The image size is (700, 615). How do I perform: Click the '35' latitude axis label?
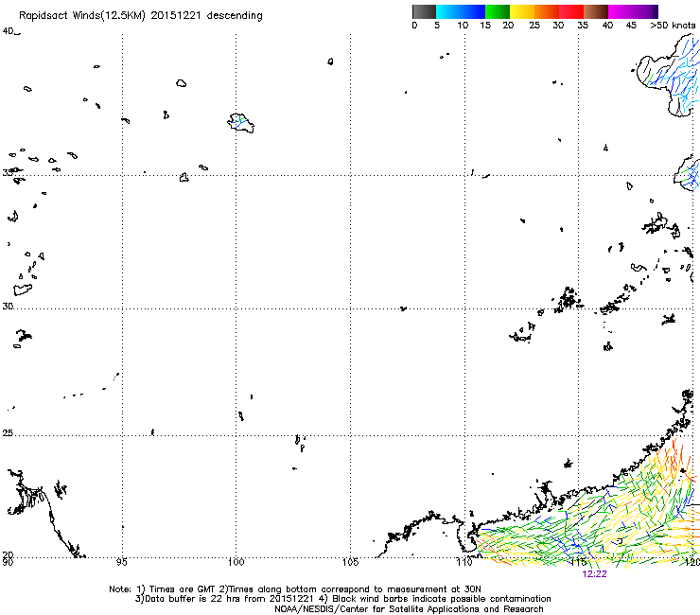8,173
